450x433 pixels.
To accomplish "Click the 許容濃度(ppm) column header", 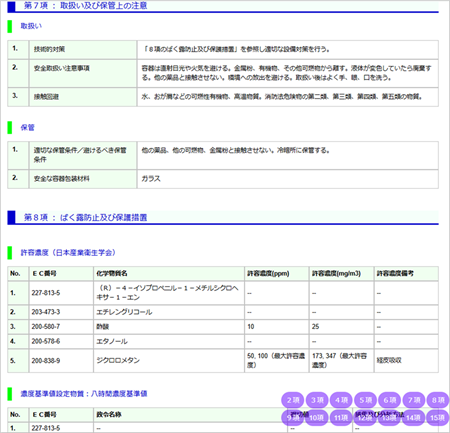I will [268, 273].
